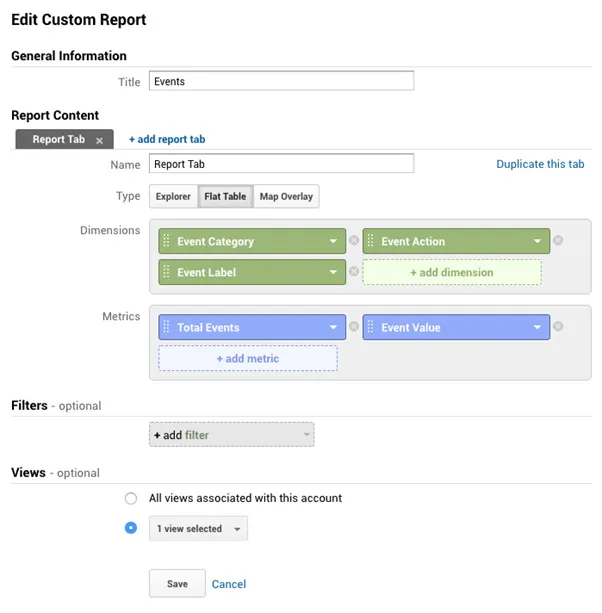Grab the Total Events drag handle
Screen dimensions: 602x613
[167, 327]
